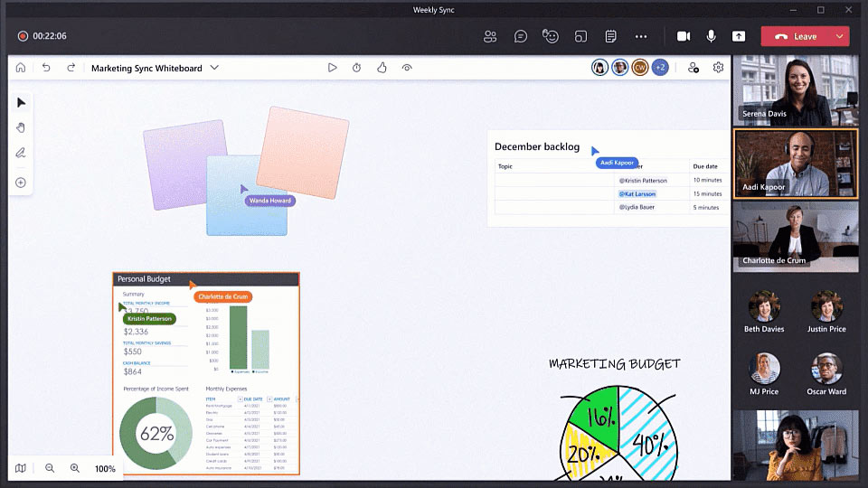
Task: Click MJ Price participant avatar
Action: [x=764, y=369]
